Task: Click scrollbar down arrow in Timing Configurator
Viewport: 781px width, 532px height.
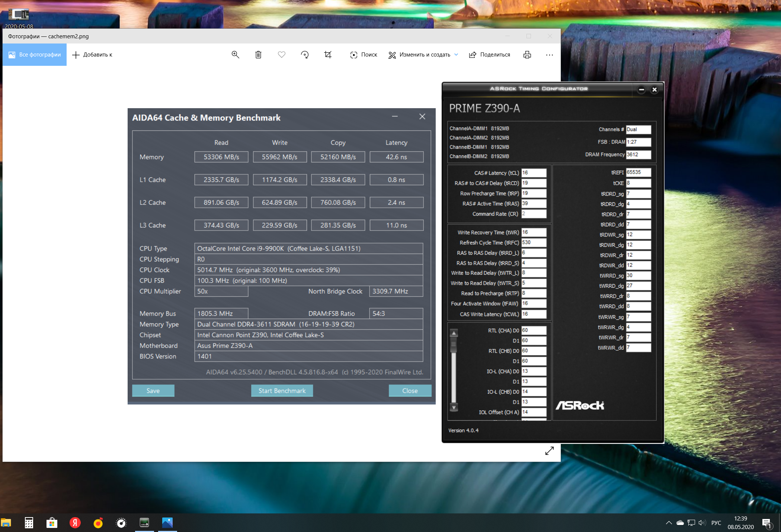Action: point(454,407)
